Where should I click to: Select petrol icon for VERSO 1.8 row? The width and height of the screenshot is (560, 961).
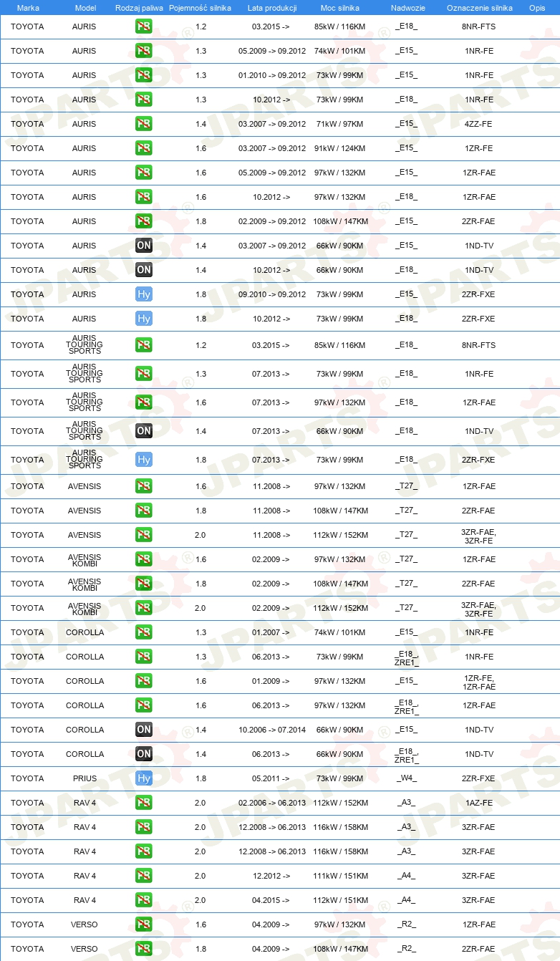144,949
